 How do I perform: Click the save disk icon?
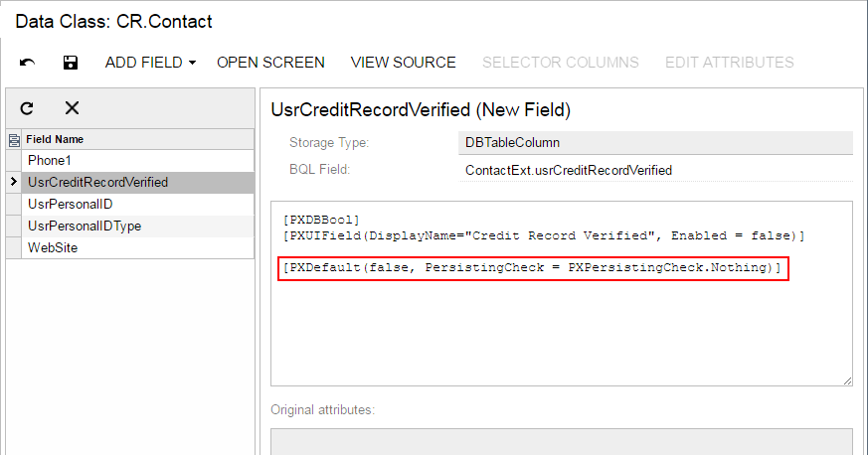tap(70, 63)
